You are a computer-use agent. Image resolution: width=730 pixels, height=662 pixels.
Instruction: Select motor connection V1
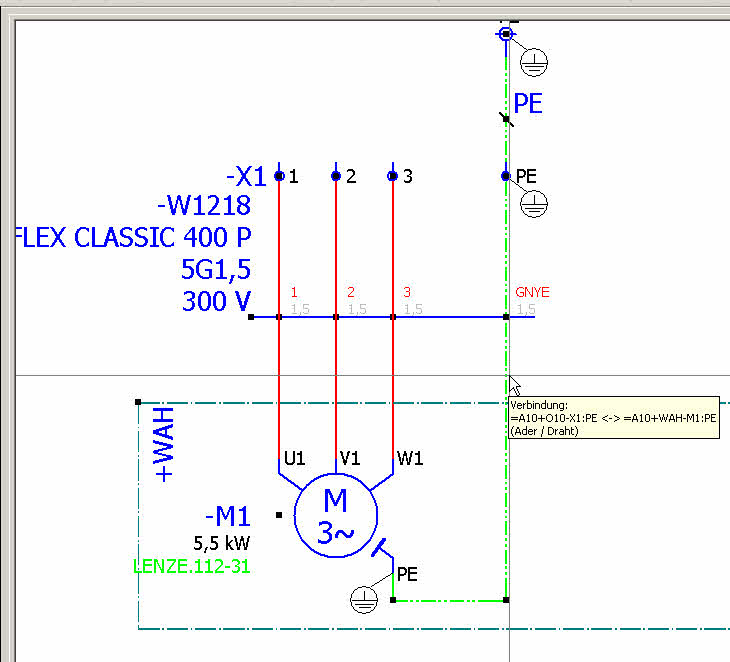point(350,459)
